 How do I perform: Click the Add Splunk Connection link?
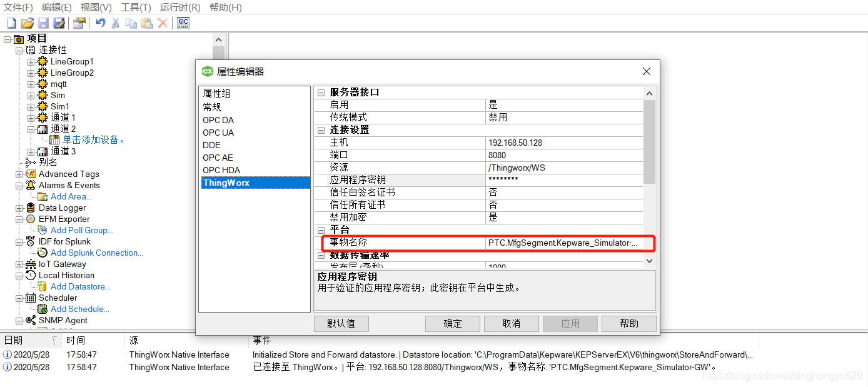coord(97,253)
